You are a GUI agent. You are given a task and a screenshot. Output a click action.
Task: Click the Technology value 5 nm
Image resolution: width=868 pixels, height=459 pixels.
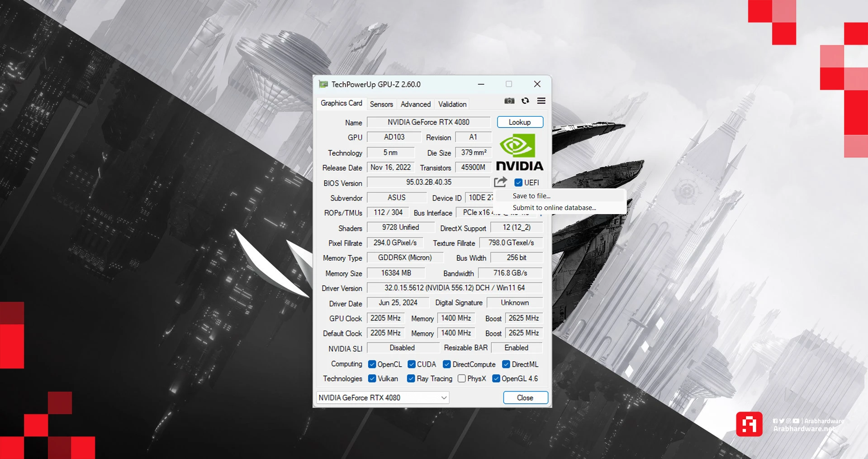click(390, 153)
